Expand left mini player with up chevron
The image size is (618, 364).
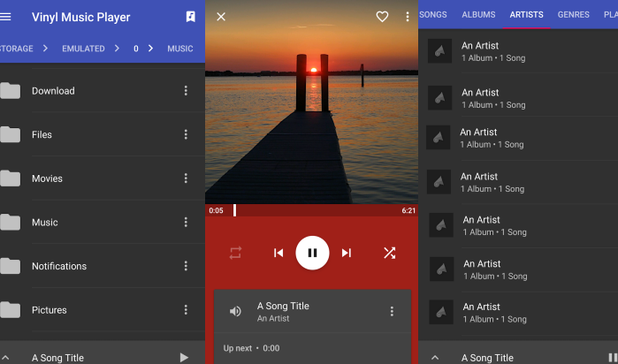[5, 358]
